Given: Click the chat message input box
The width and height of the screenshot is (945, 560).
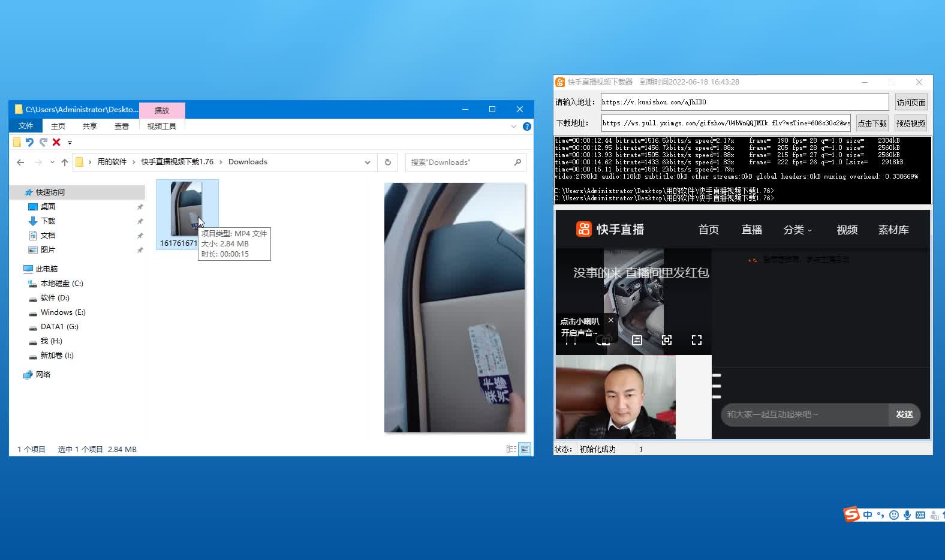Looking at the screenshot, I should pyautogui.click(x=805, y=414).
